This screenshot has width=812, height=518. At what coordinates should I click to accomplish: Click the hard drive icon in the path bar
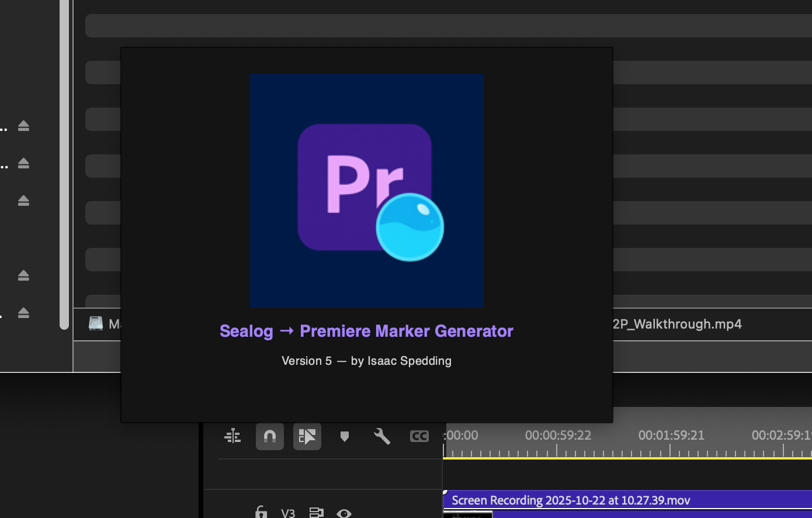point(96,323)
